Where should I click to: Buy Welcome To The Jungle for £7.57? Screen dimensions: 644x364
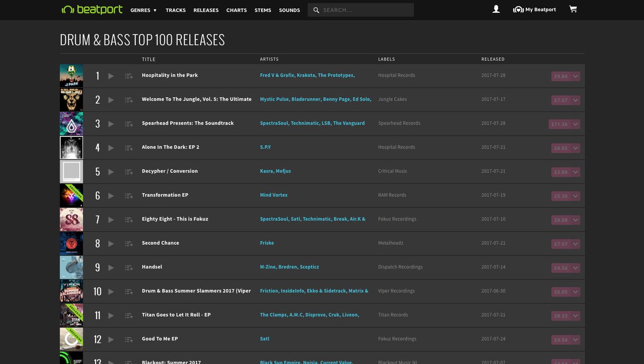tap(561, 100)
